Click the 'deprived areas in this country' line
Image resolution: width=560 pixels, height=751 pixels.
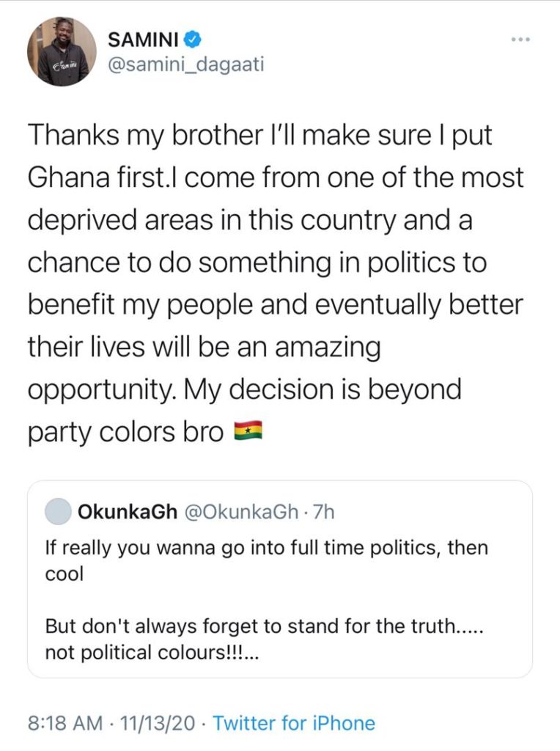tap(250, 220)
